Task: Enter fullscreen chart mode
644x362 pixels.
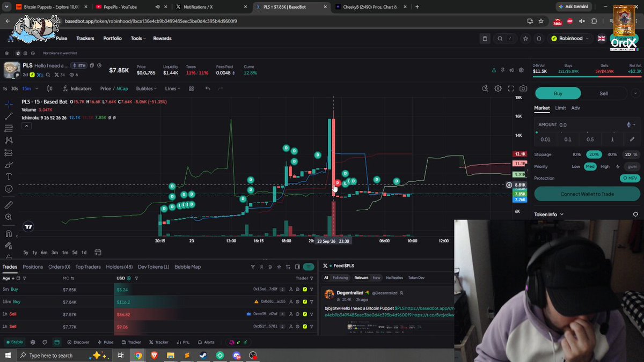Action: point(511,88)
